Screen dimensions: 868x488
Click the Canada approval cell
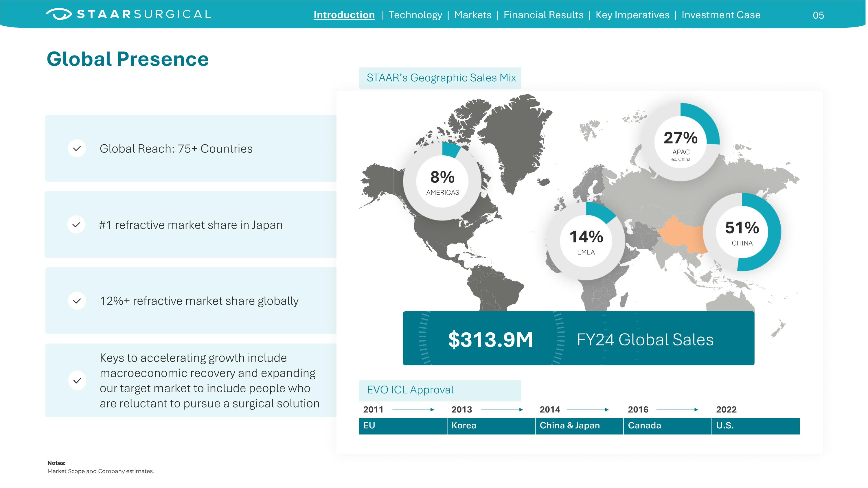(667, 426)
